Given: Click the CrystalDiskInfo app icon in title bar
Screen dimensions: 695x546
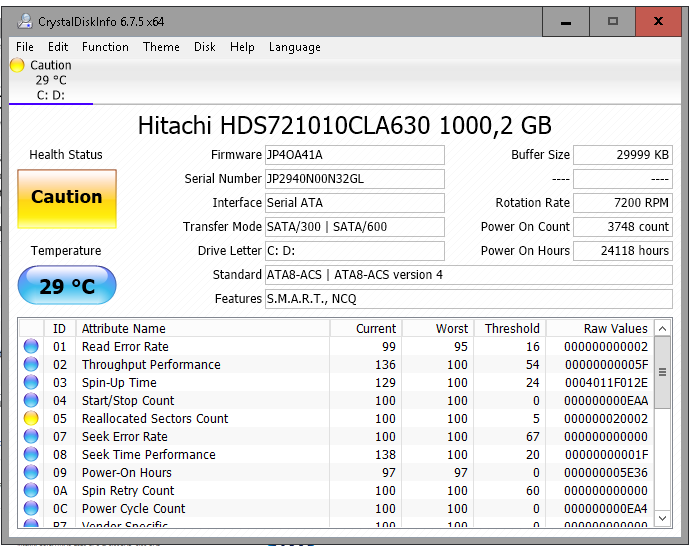Looking at the screenshot, I should click(25, 21).
